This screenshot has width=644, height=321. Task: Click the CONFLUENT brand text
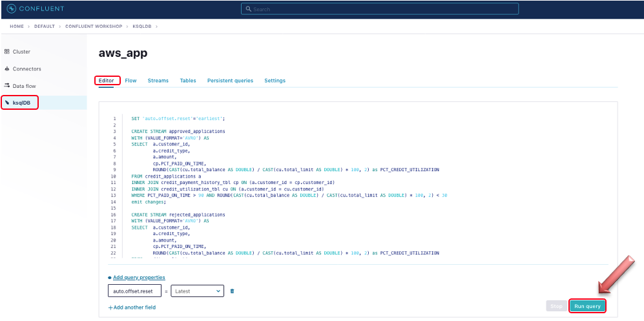point(41,8)
